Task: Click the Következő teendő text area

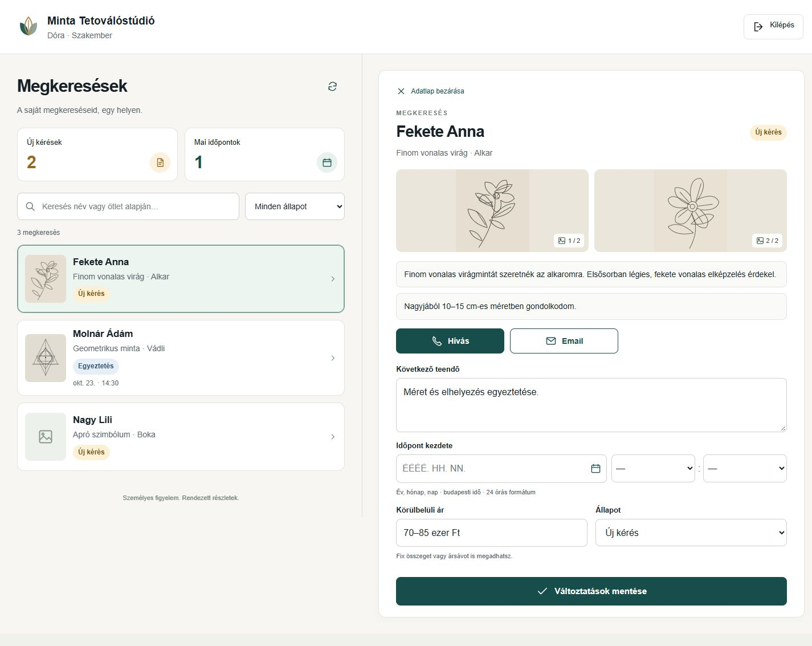Action: point(591,405)
